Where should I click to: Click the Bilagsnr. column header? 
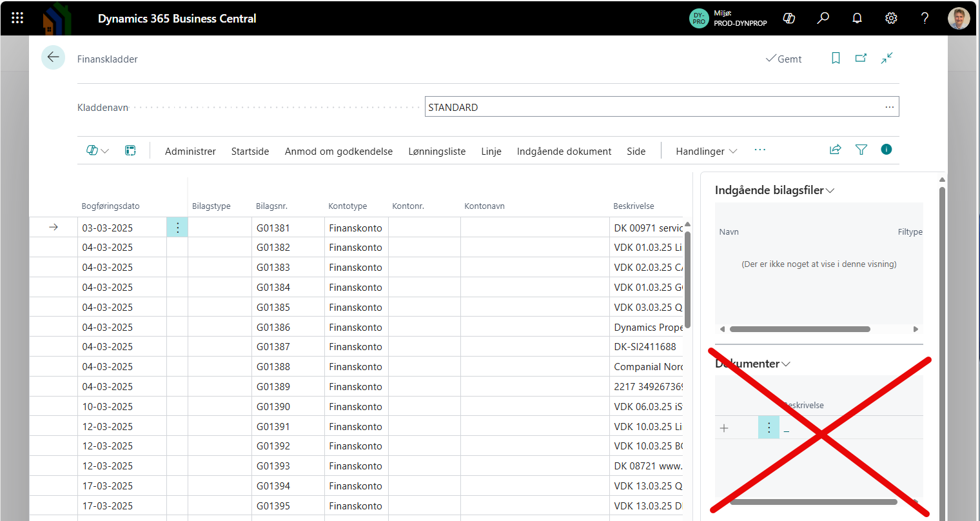pos(271,206)
